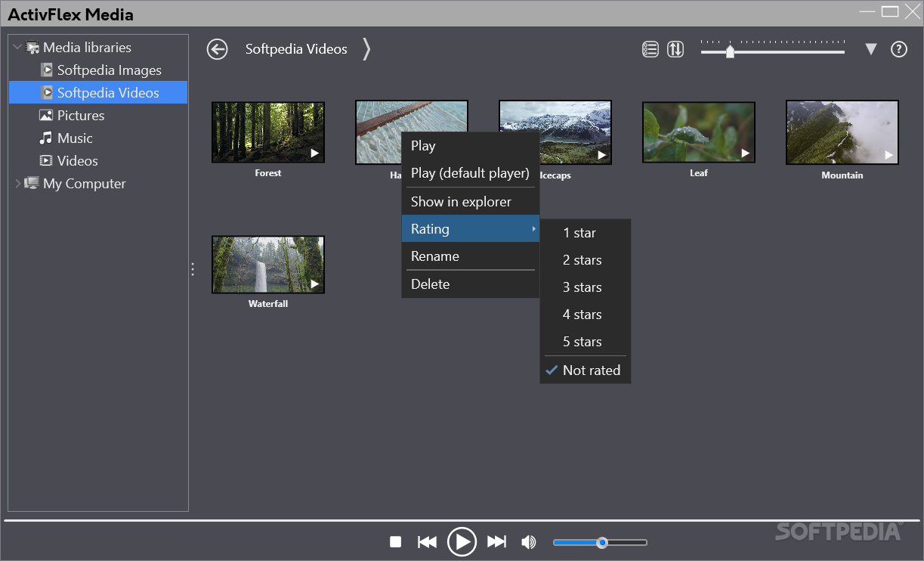Click the forward chevron next to Softpedia Videos
Image resolution: width=924 pixels, height=561 pixels.
tap(366, 49)
